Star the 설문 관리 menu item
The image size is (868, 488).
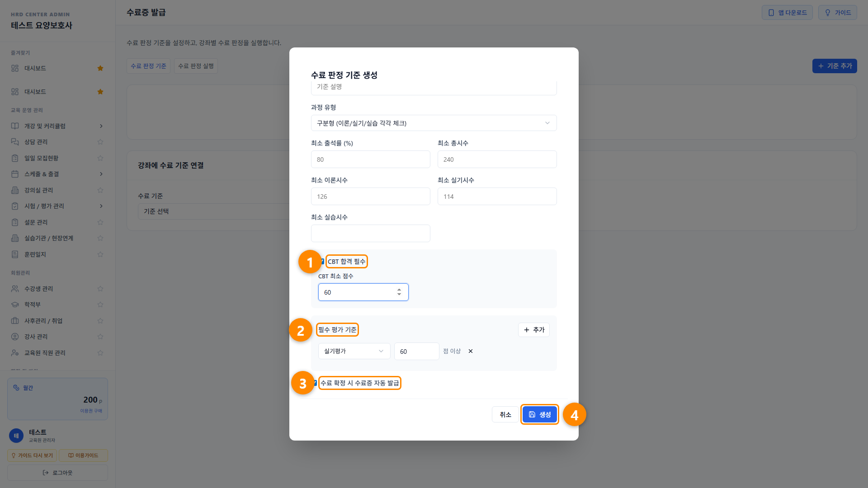click(100, 222)
